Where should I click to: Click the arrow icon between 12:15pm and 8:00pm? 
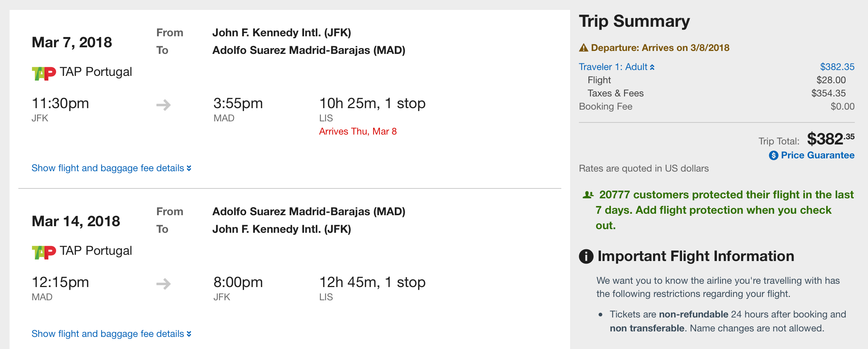(x=164, y=284)
